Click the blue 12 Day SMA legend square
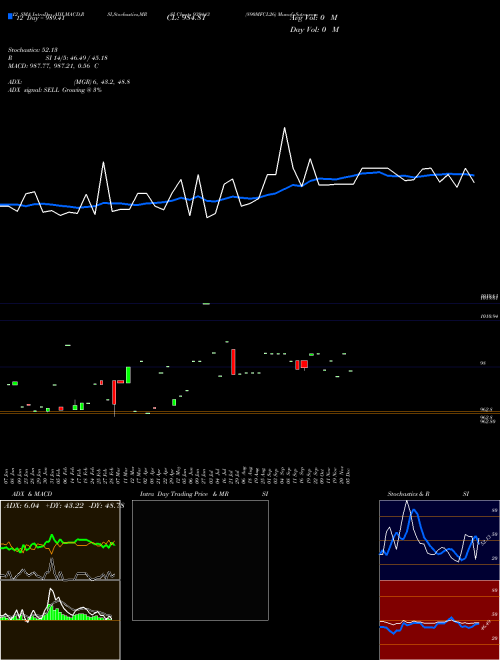This screenshot has width=500, height=660. coord(11,17)
